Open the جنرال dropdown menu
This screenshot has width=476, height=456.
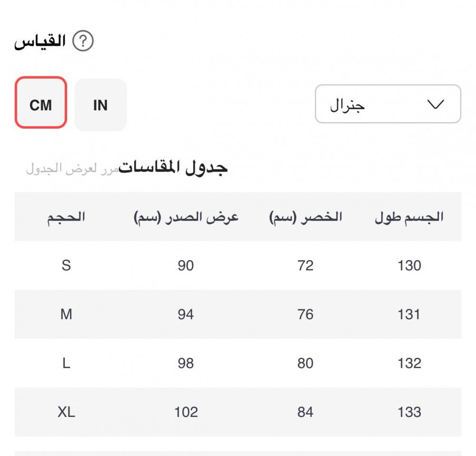[387, 104]
